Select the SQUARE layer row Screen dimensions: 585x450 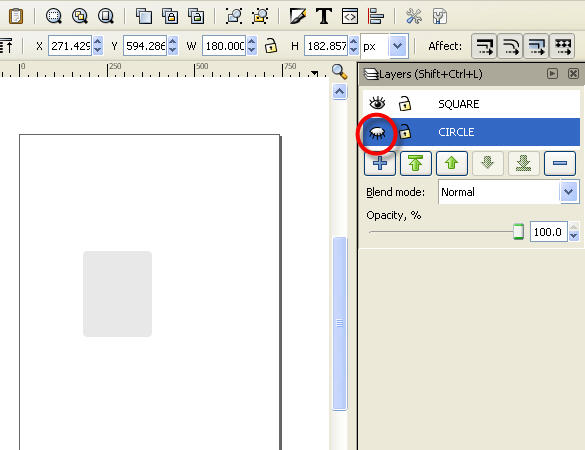pos(471,104)
